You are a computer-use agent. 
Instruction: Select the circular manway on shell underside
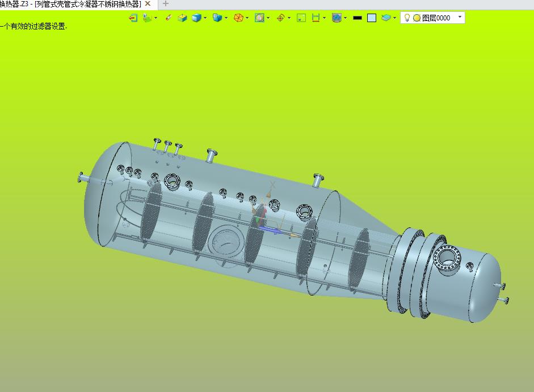pyautogui.click(x=225, y=242)
